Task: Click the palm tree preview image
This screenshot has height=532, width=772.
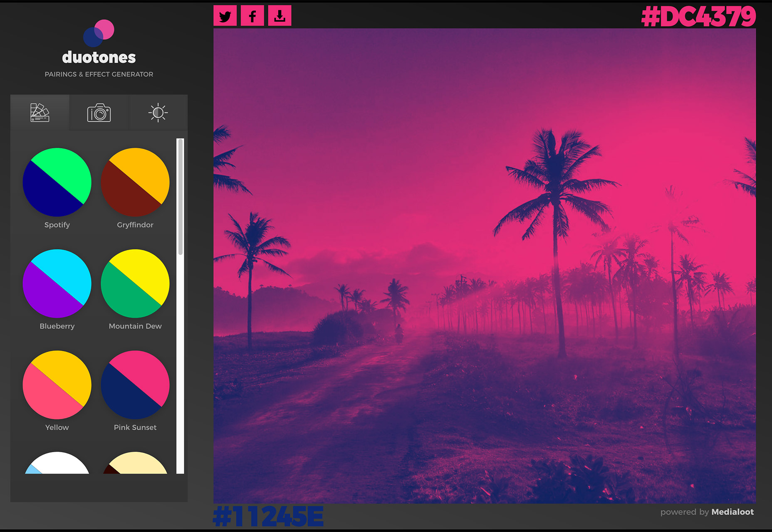Action: [x=485, y=266]
